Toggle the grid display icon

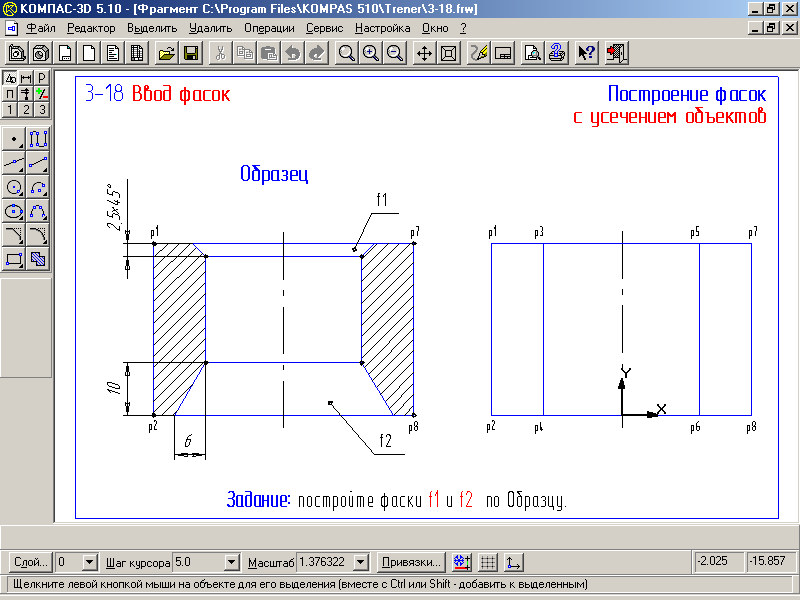click(x=488, y=562)
